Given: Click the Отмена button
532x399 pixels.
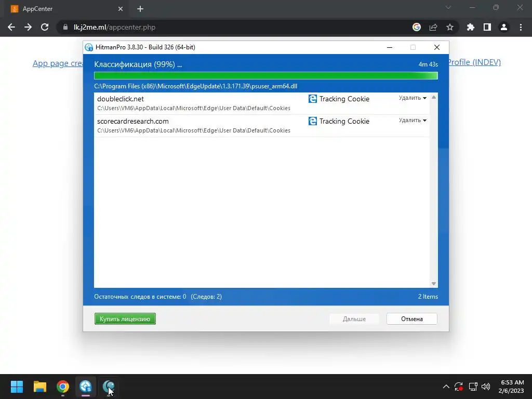Looking at the screenshot, I should point(412,318).
